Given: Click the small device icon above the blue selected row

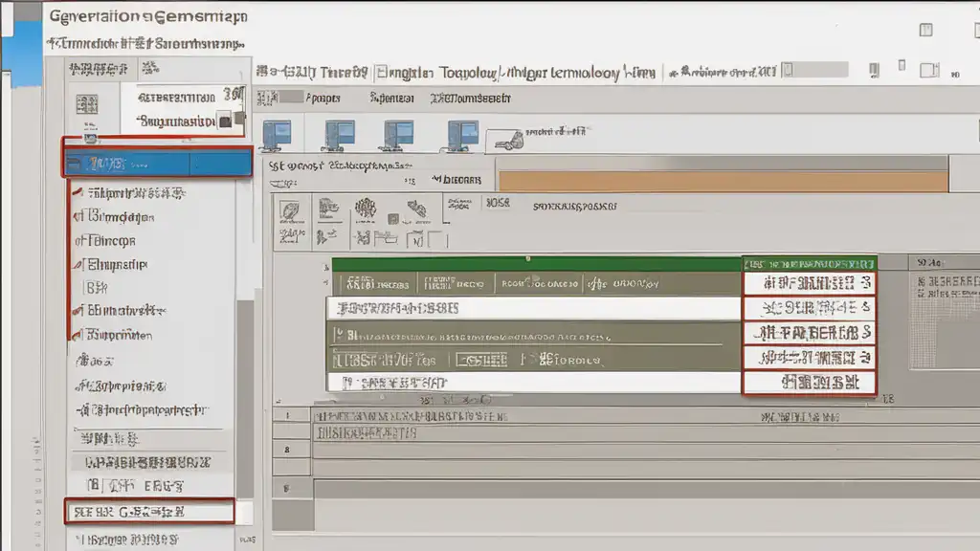Looking at the screenshot, I should (x=91, y=138).
